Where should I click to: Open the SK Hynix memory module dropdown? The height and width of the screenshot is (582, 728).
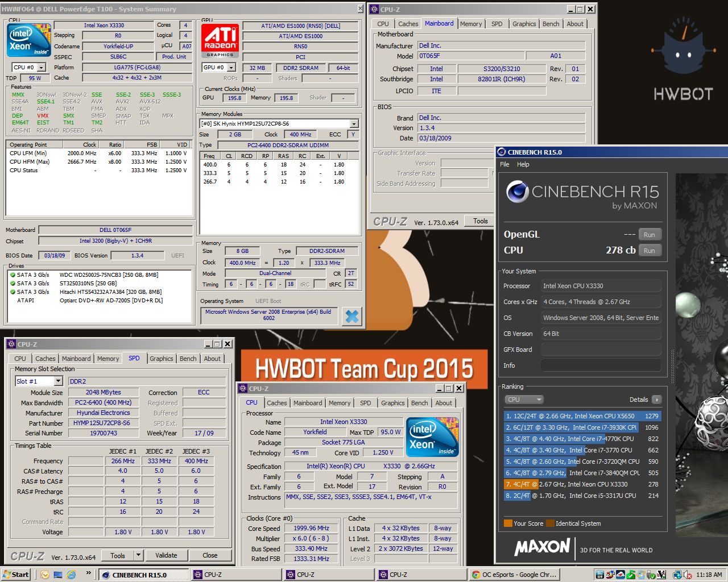(354, 124)
